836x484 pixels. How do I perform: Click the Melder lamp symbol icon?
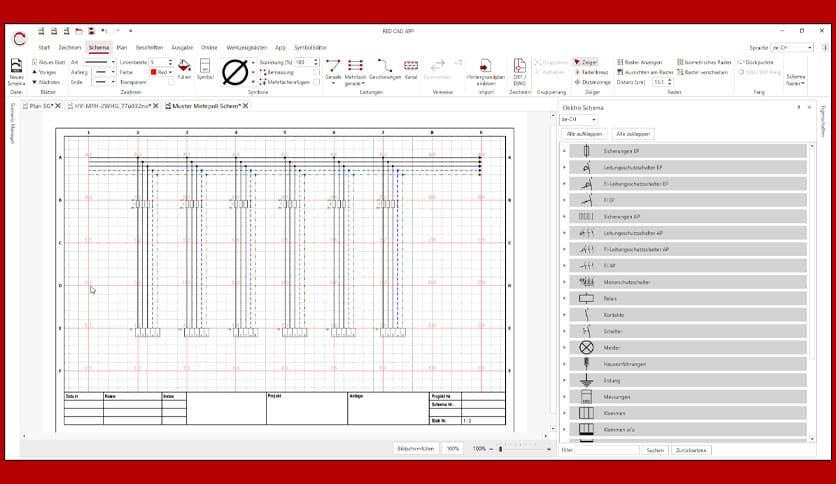(586, 348)
